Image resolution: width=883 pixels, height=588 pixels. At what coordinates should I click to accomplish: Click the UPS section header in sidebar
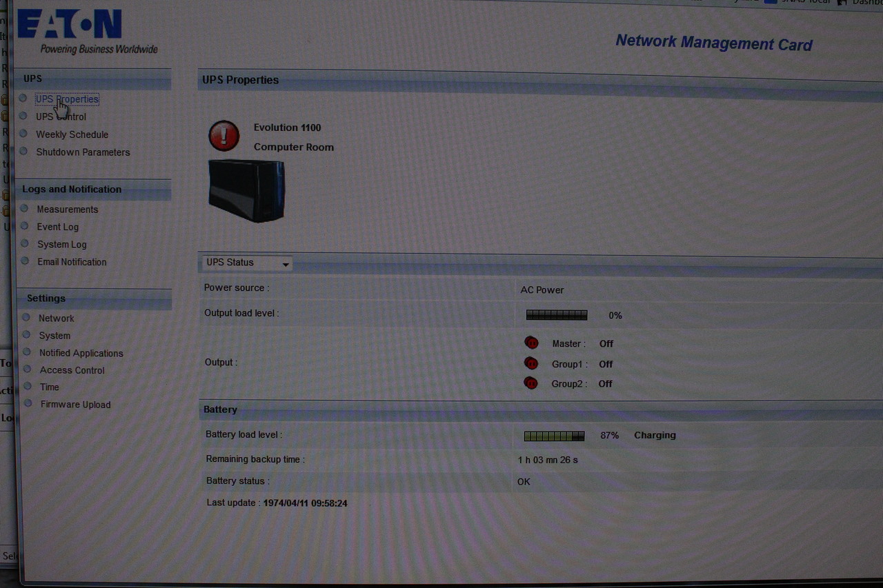94,79
